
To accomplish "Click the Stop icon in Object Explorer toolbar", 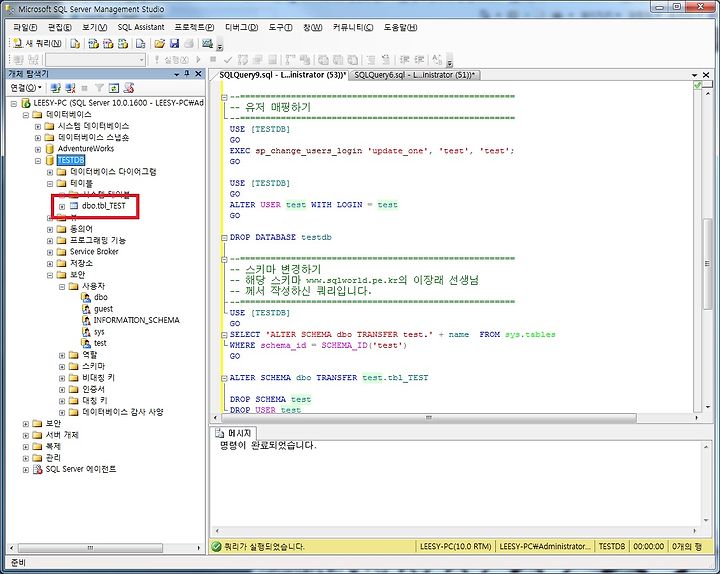I will pyautogui.click(x=84, y=88).
